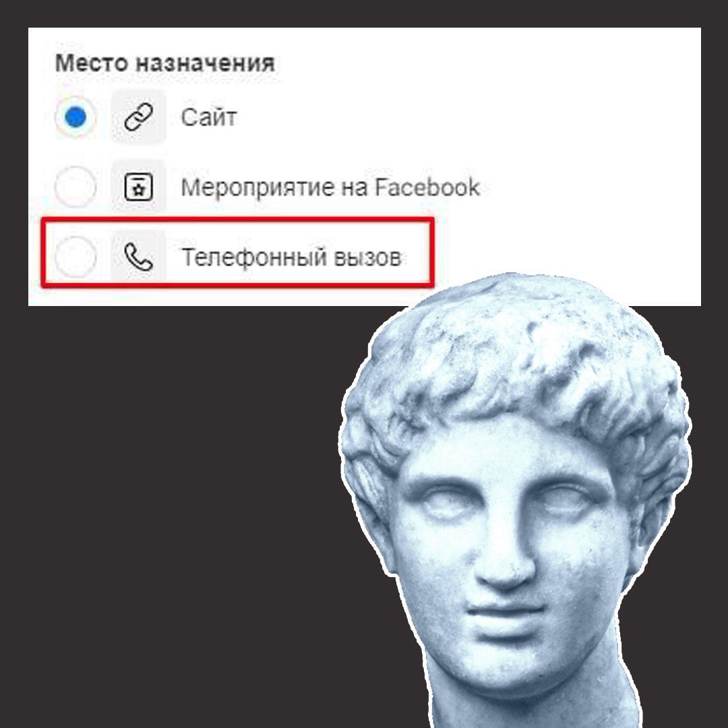Click the phone handset icon
728x728 pixels.
[x=138, y=257]
